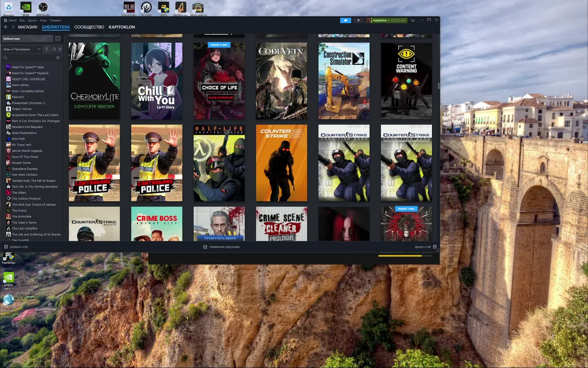
Task: Click the Project Winter icon in the sidebar
Action: click(9, 109)
